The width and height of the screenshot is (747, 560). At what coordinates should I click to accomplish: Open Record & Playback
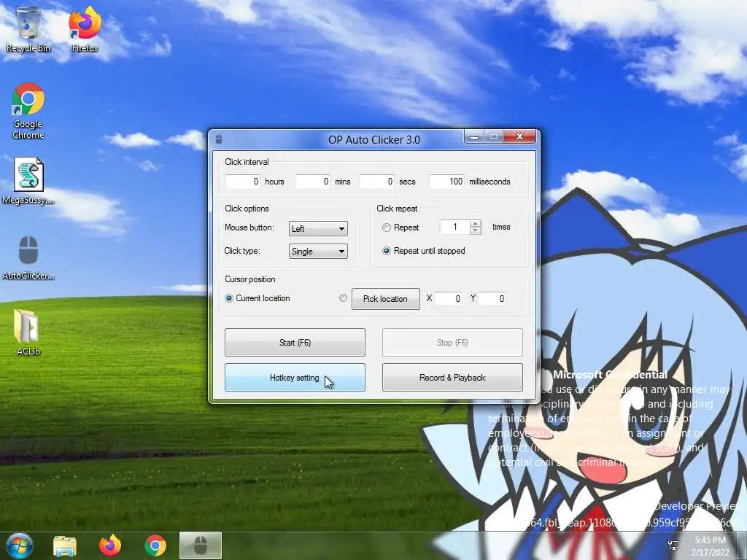452,378
